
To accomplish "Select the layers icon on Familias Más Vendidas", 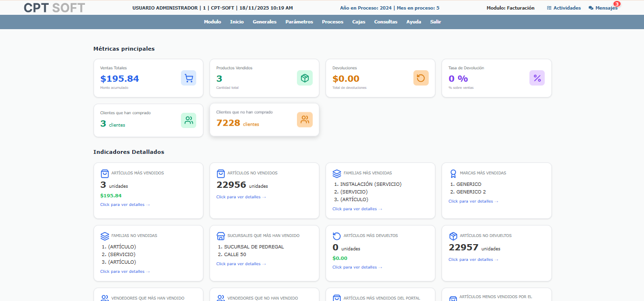I will pyautogui.click(x=336, y=173).
